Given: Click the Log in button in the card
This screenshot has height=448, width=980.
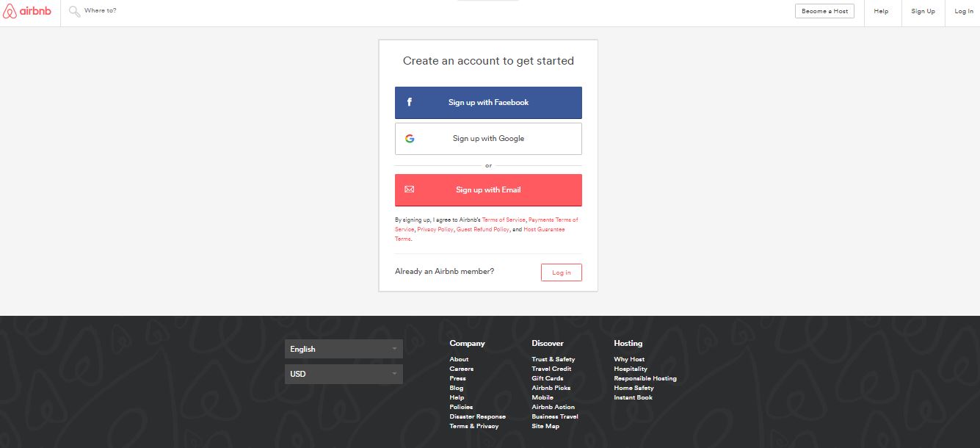Looking at the screenshot, I should 561,272.
